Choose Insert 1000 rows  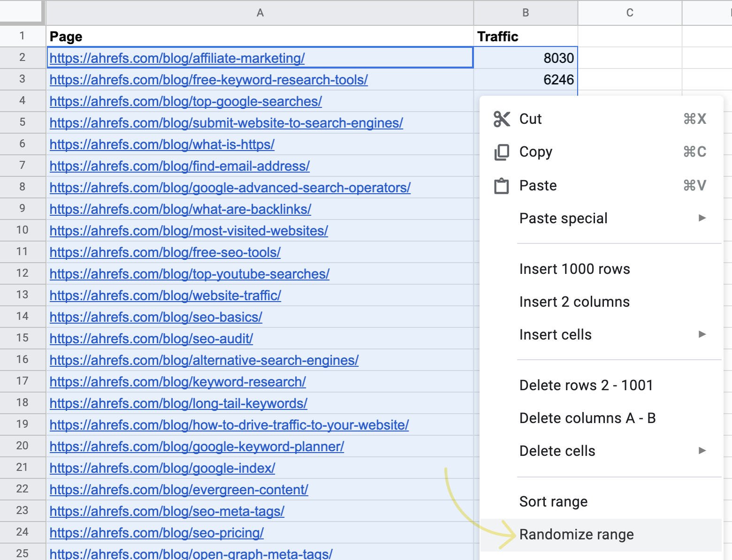[574, 269]
